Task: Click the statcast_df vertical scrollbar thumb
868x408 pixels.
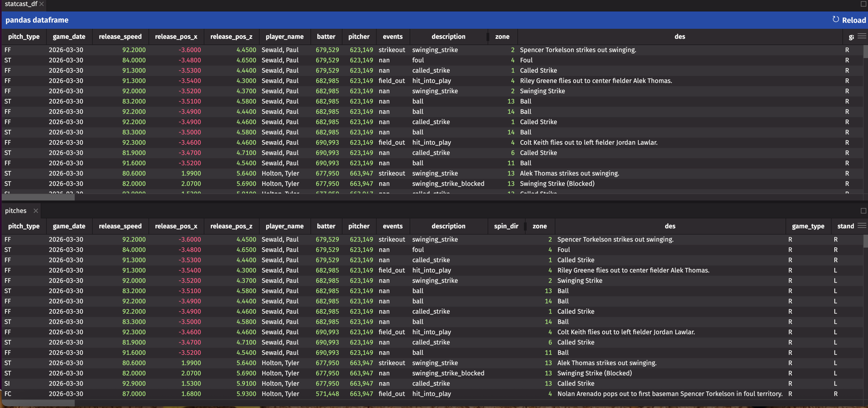Action: [865, 52]
